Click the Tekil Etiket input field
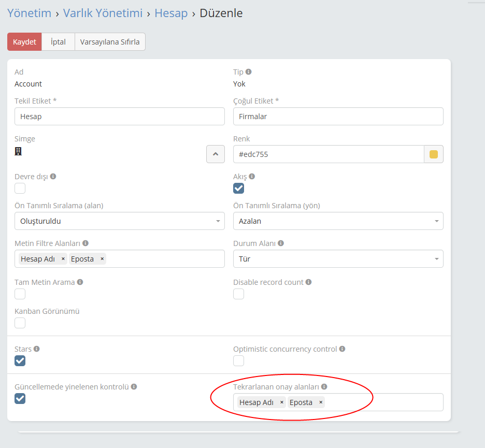 pyautogui.click(x=120, y=117)
